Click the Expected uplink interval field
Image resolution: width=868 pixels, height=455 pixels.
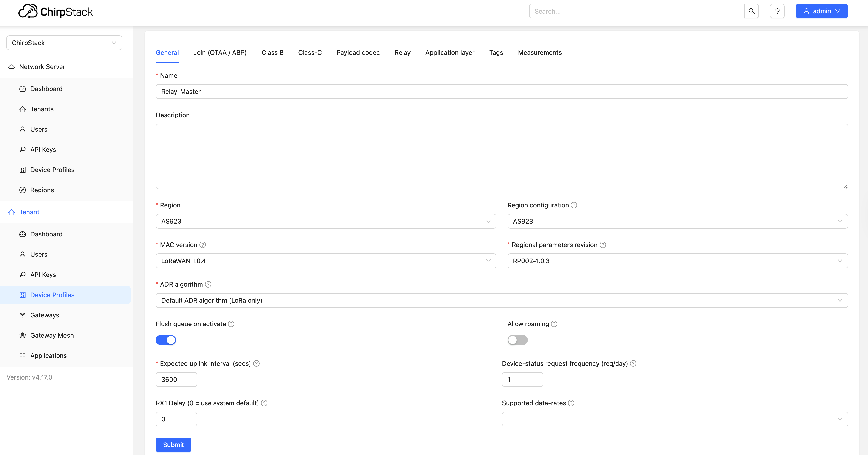point(176,380)
